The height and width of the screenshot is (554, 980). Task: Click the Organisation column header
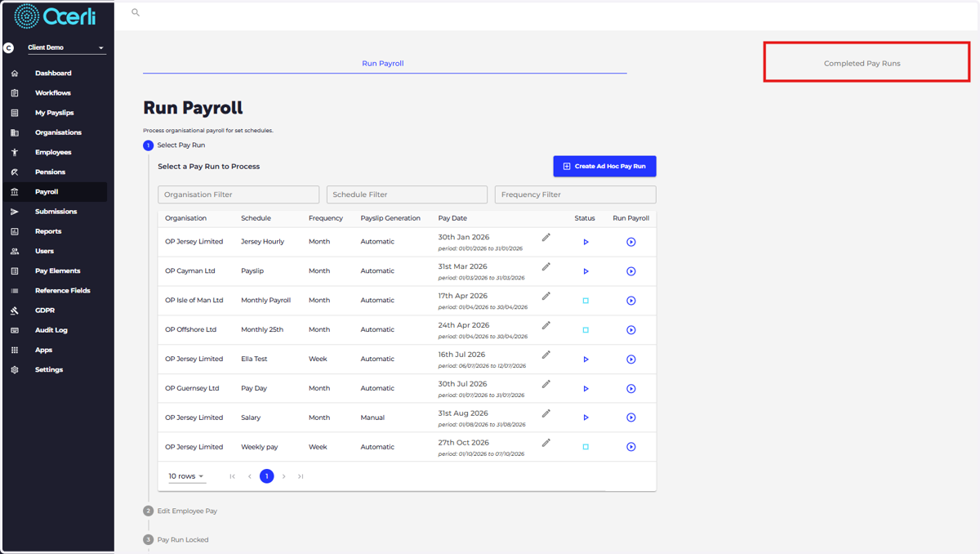pos(185,218)
